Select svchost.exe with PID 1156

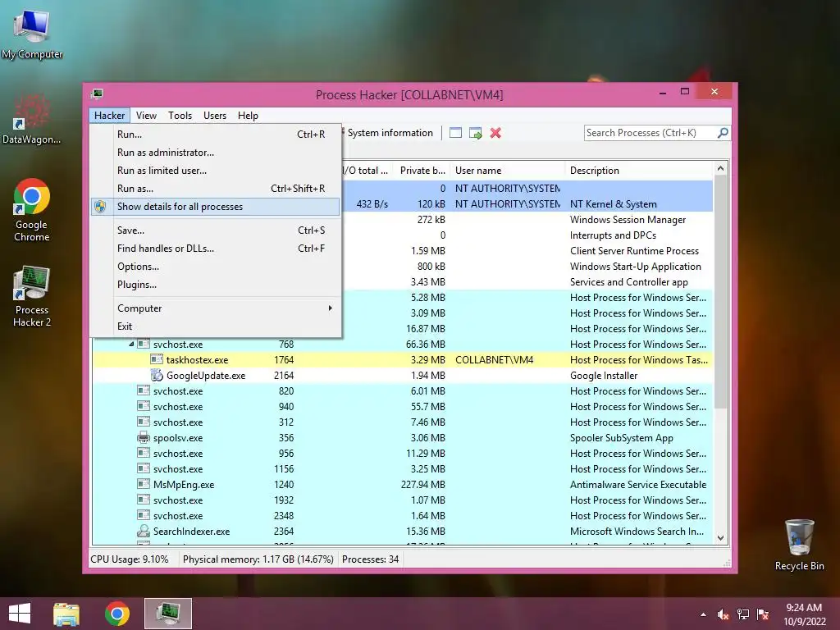coord(403,468)
